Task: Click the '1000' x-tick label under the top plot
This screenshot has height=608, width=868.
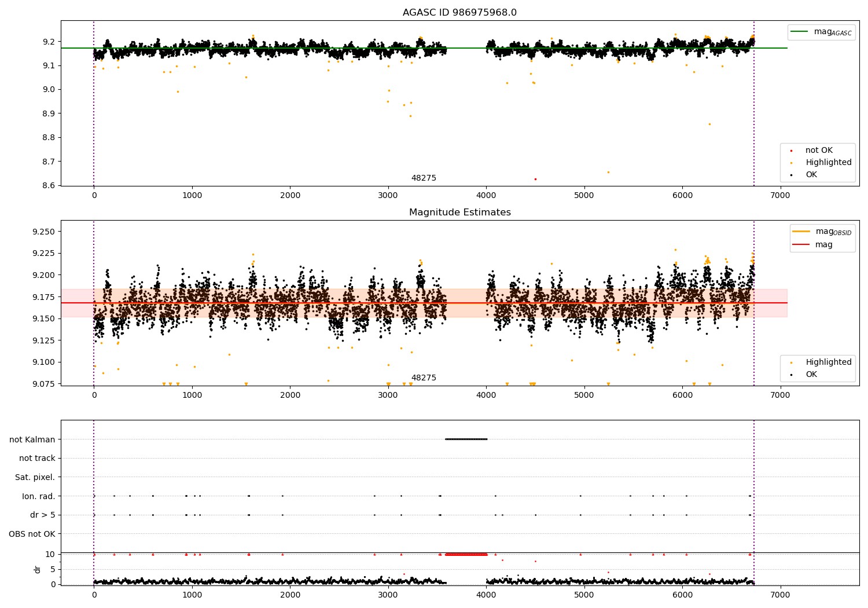Action: click(192, 195)
